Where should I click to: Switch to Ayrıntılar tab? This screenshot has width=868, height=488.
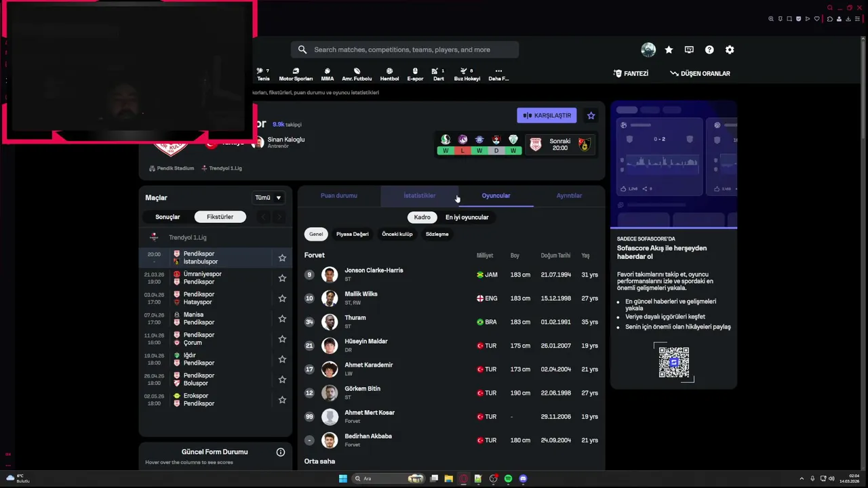(x=569, y=195)
